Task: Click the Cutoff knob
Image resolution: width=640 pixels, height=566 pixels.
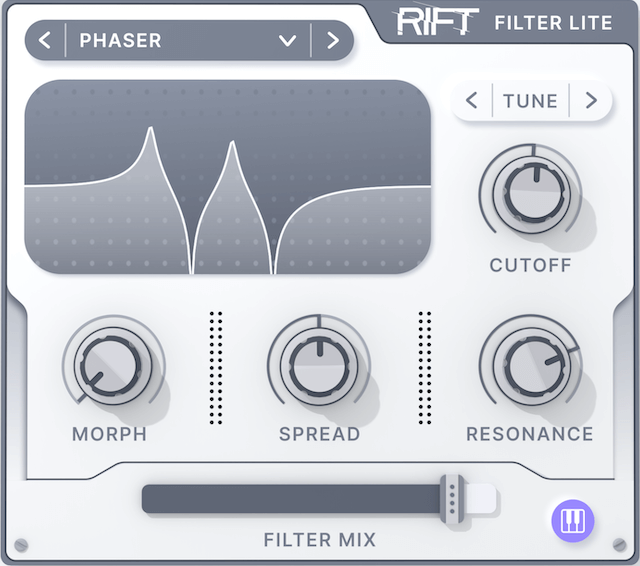Action: [529, 192]
